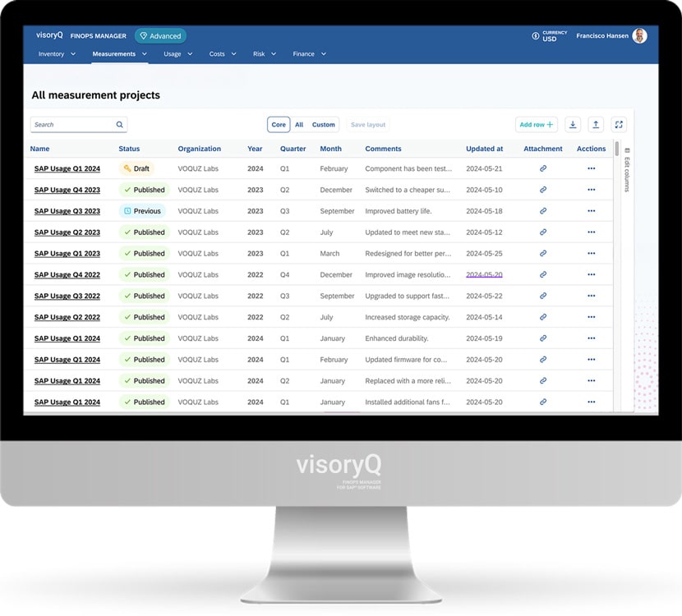Click the search magnifier icon
Image resolution: width=682 pixels, height=616 pixels.
tap(119, 125)
